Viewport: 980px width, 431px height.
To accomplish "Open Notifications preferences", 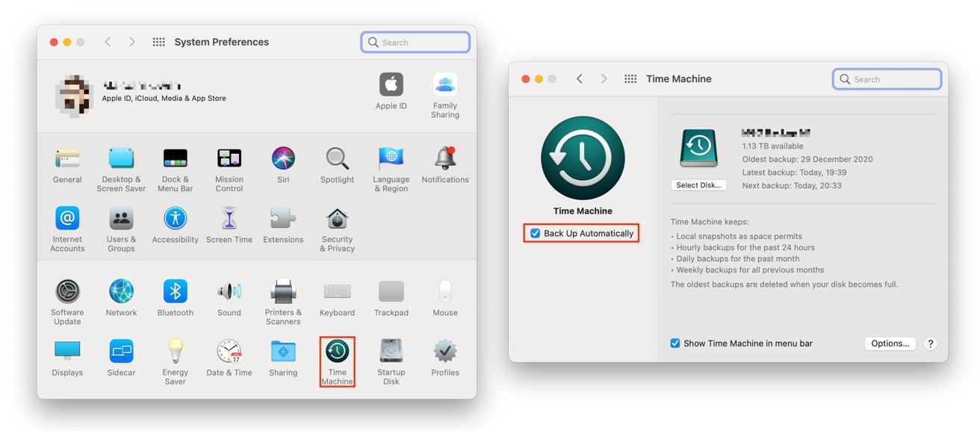I will pyautogui.click(x=445, y=158).
